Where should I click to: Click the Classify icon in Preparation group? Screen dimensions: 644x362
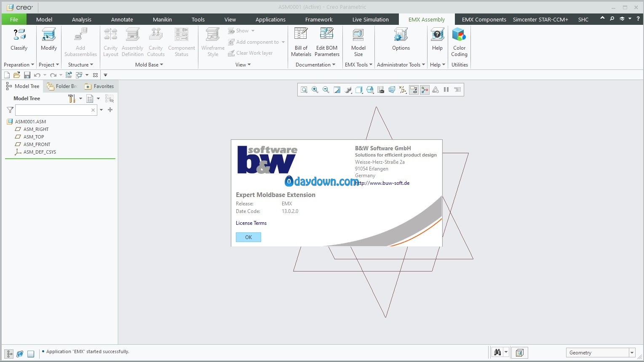[x=19, y=35]
